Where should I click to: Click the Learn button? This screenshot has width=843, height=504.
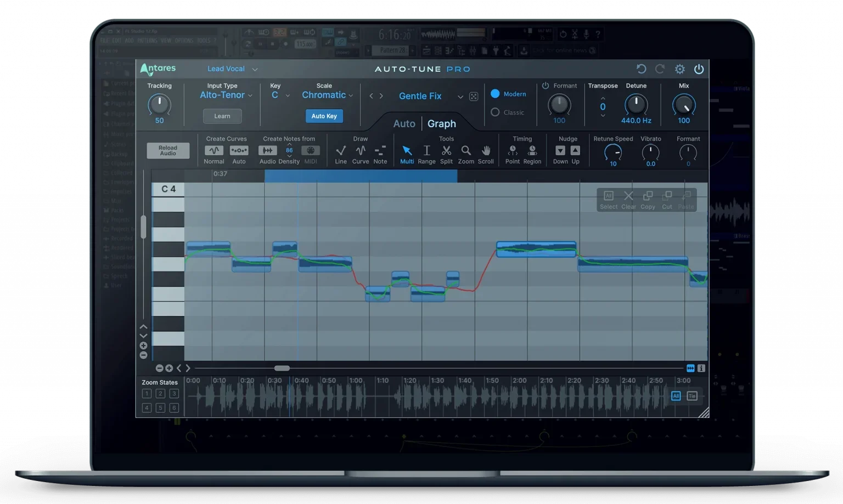pyautogui.click(x=222, y=116)
